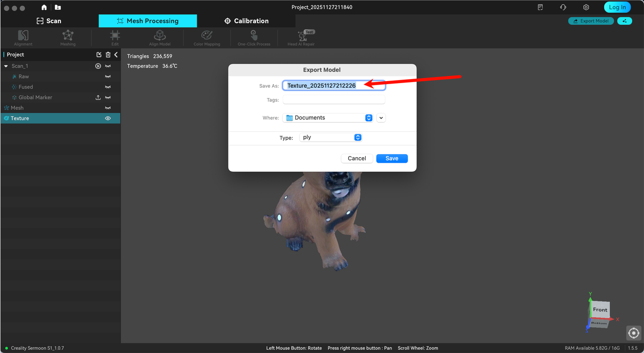Open app settings via the gear icon
The width and height of the screenshot is (644, 353).
tap(586, 7)
